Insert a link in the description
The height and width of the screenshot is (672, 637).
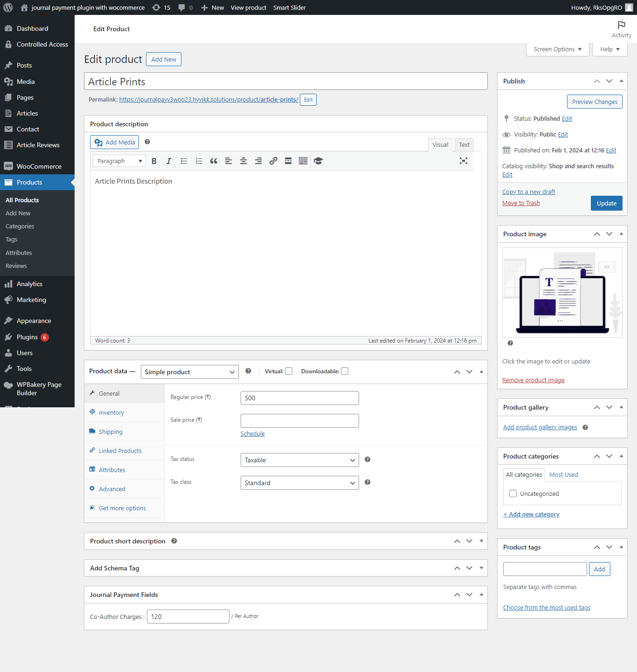[273, 161]
